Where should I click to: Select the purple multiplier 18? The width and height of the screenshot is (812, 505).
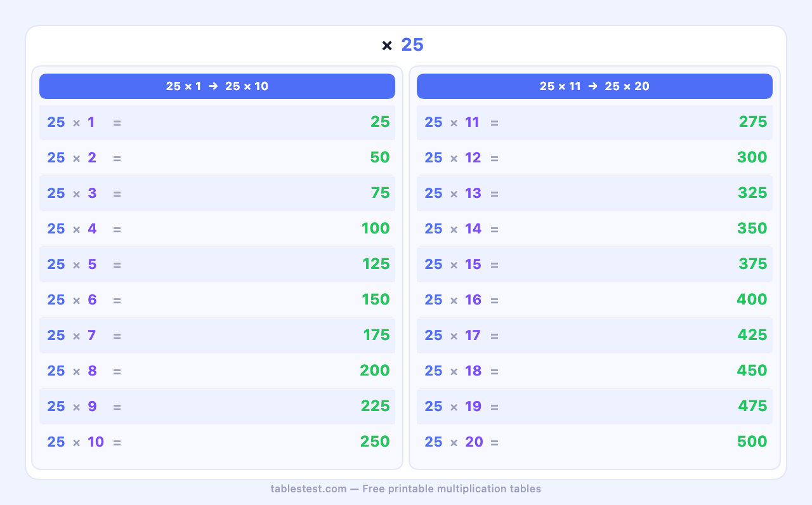pos(473,371)
